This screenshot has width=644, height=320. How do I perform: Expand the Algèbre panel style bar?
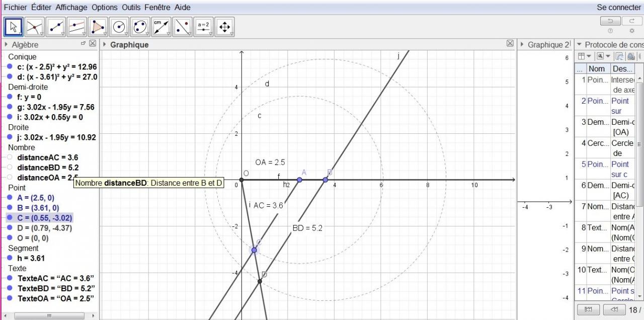tap(6, 44)
